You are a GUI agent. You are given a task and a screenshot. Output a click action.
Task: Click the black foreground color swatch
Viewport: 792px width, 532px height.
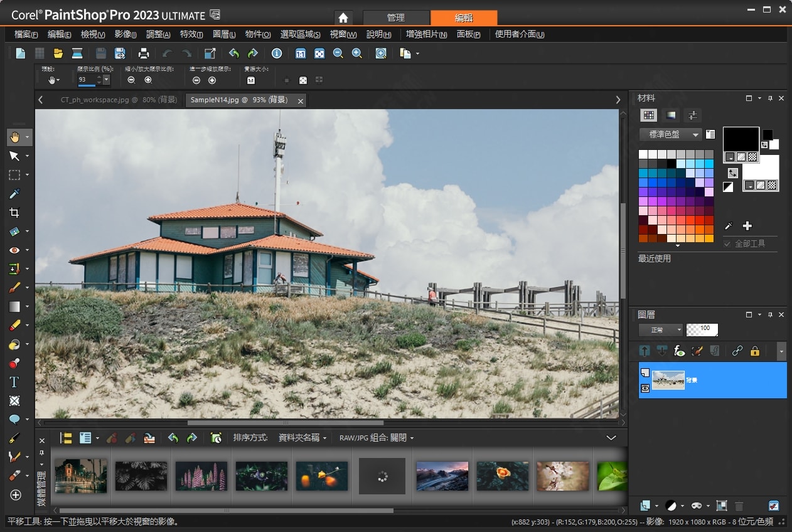741,139
